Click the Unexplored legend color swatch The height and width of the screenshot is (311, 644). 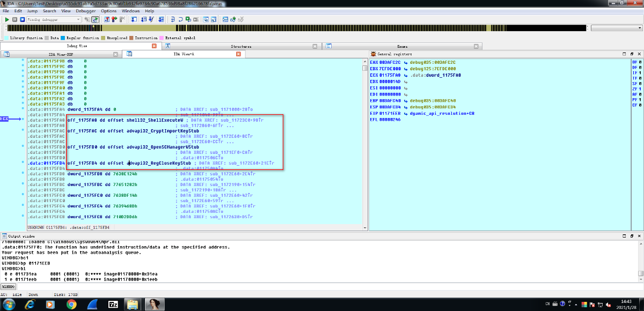click(103, 38)
